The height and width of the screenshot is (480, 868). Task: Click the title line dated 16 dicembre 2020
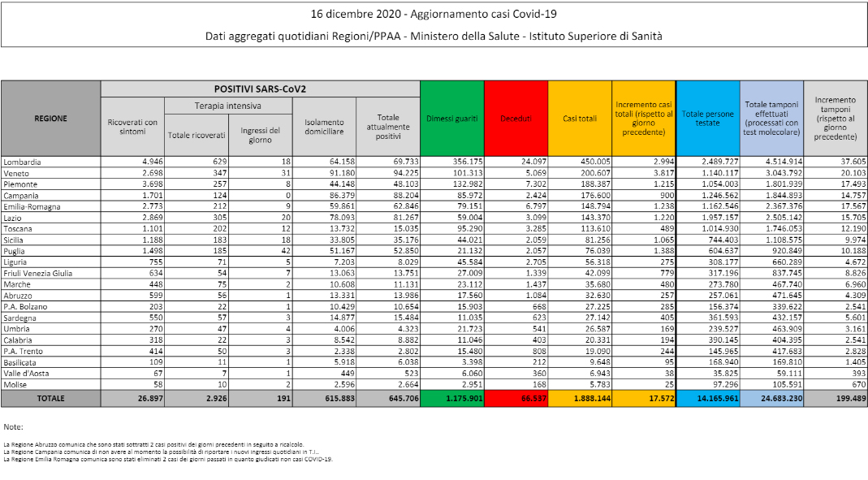point(434,14)
